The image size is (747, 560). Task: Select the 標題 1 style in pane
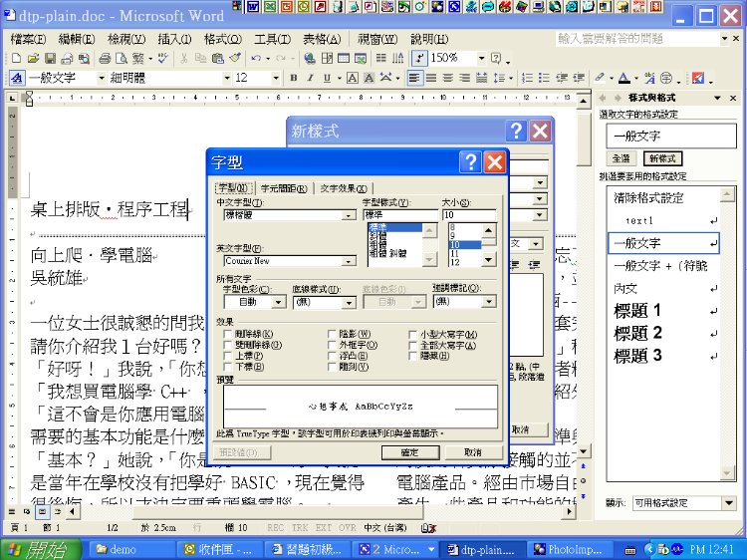coord(663,311)
